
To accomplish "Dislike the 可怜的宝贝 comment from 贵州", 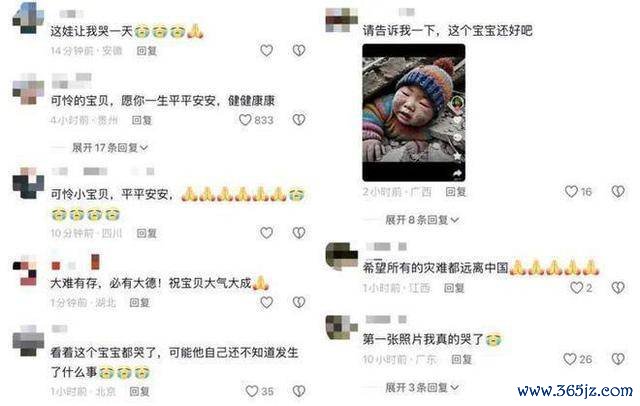I will click(x=299, y=120).
